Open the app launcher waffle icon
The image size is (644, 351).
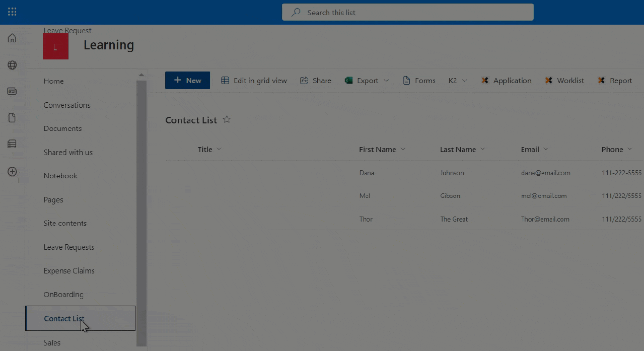point(12,12)
